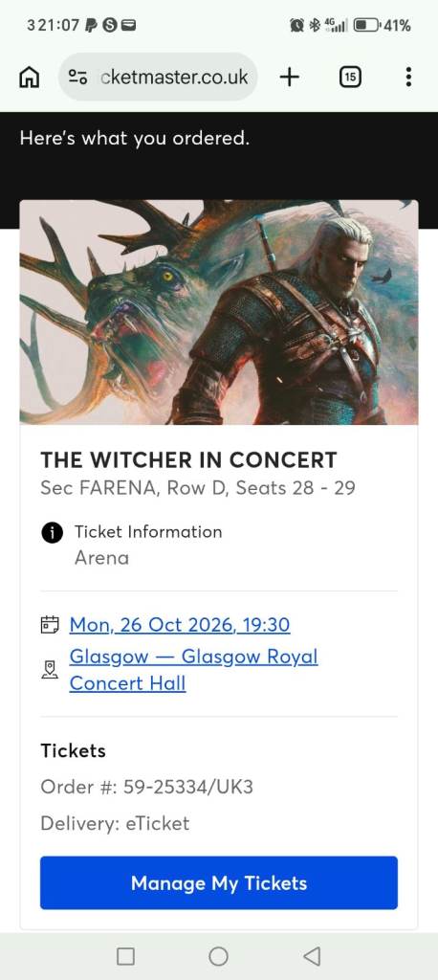Open Chrome three-dot overflow menu
The image size is (438, 980).
408,78
